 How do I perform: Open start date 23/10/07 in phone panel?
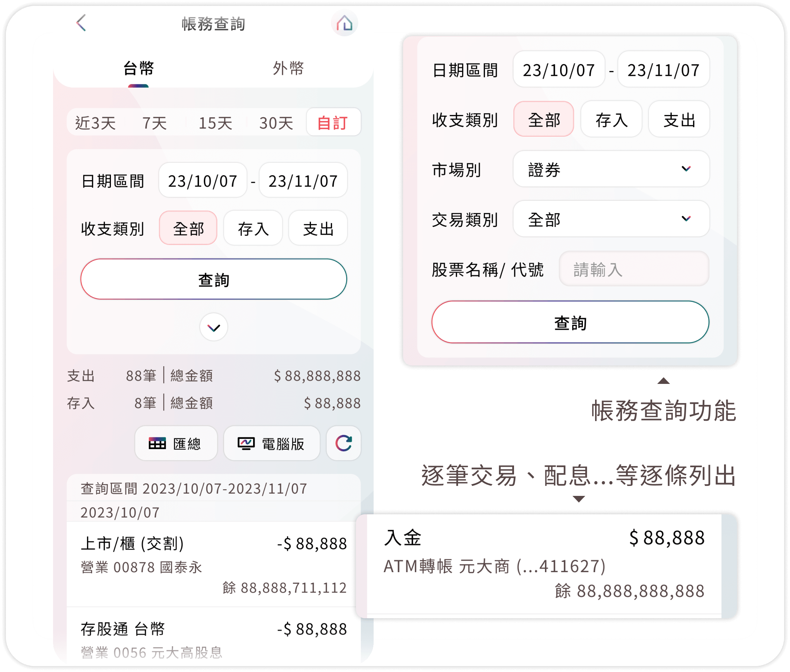tap(203, 181)
